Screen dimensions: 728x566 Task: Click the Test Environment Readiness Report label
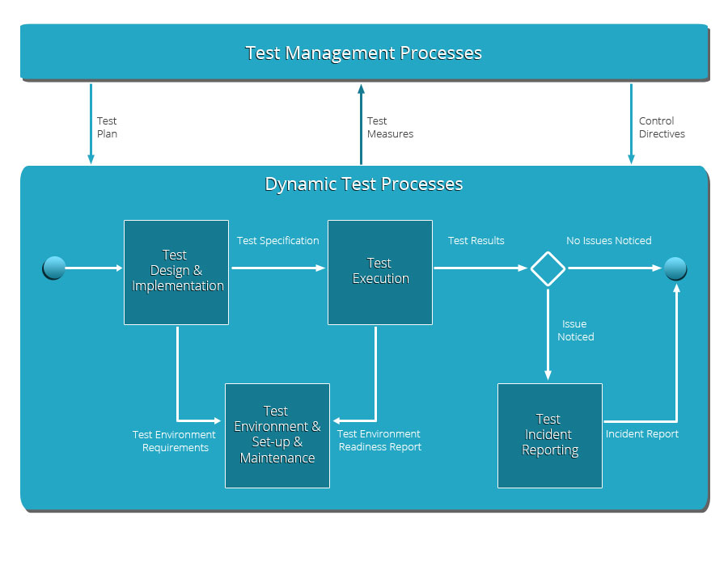379,441
